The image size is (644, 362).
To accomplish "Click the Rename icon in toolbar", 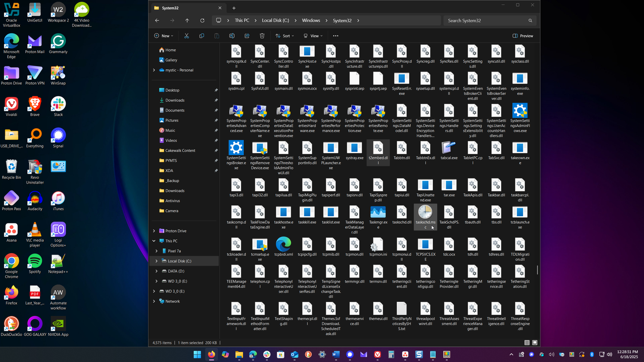I will coord(232,36).
